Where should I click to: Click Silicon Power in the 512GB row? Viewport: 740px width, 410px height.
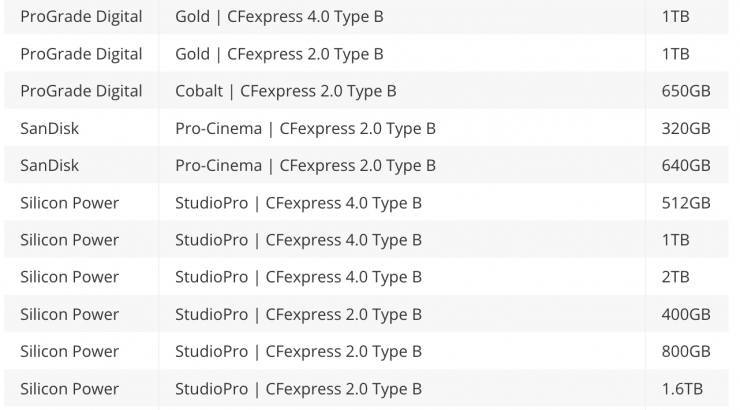coord(70,203)
